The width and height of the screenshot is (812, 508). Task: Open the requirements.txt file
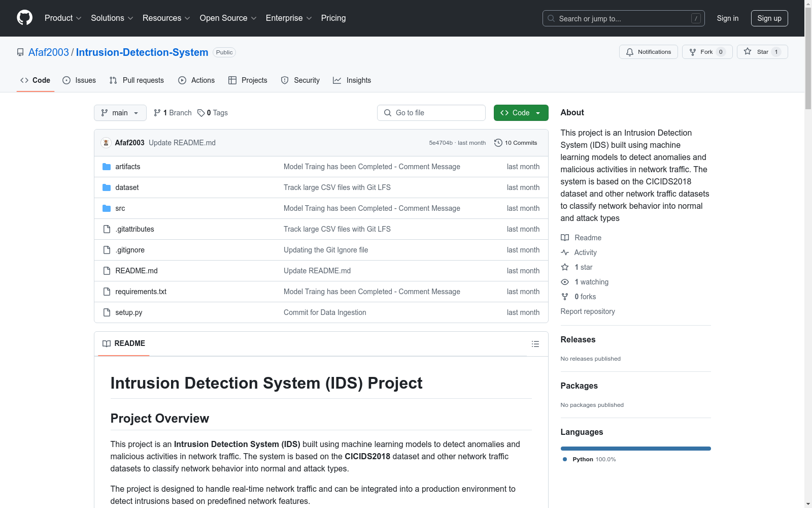tap(141, 292)
